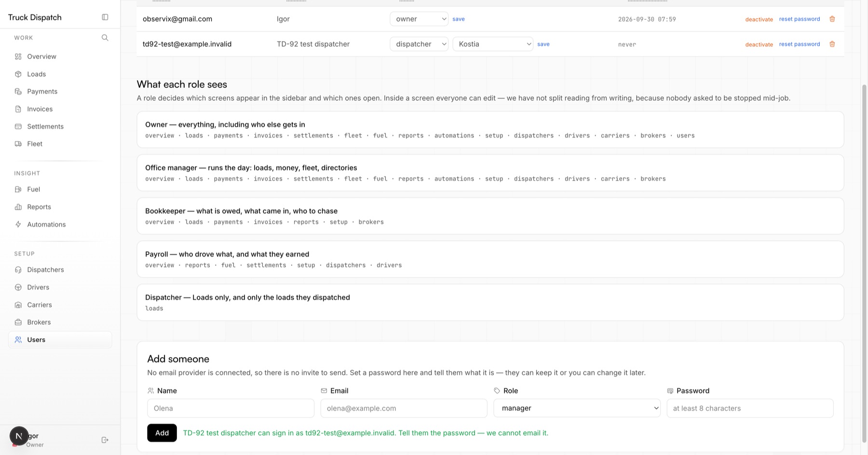Click the Automations lightning bolt icon
Viewport: 868px width, 455px height.
pyautogui.click(x=18, y=224)
